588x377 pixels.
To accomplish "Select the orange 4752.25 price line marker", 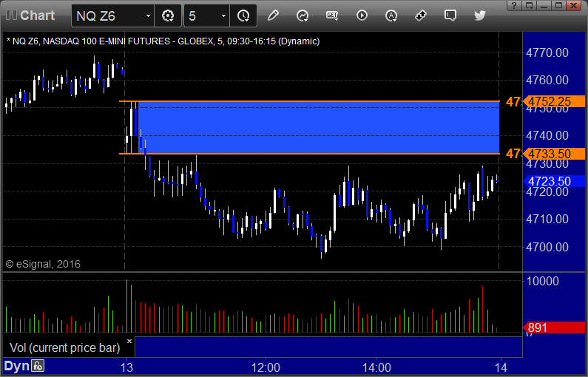I will 554,101.
